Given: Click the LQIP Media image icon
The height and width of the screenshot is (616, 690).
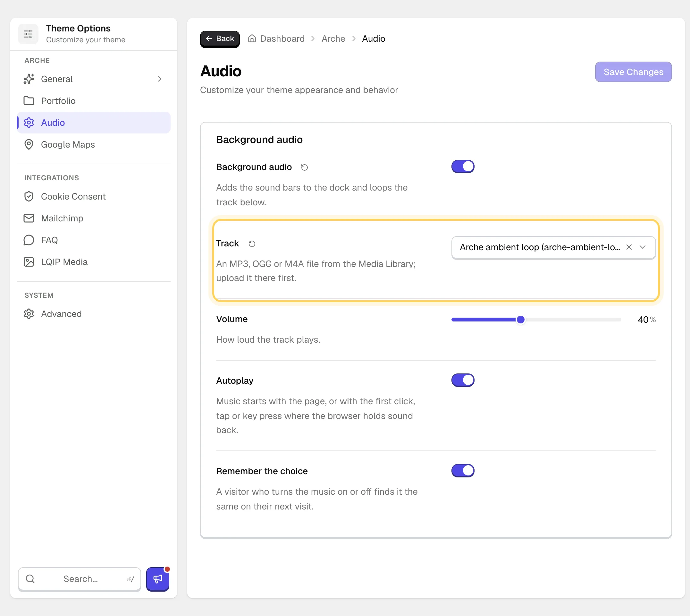Looking at the screenshot, I should click(x=29, y=262).
